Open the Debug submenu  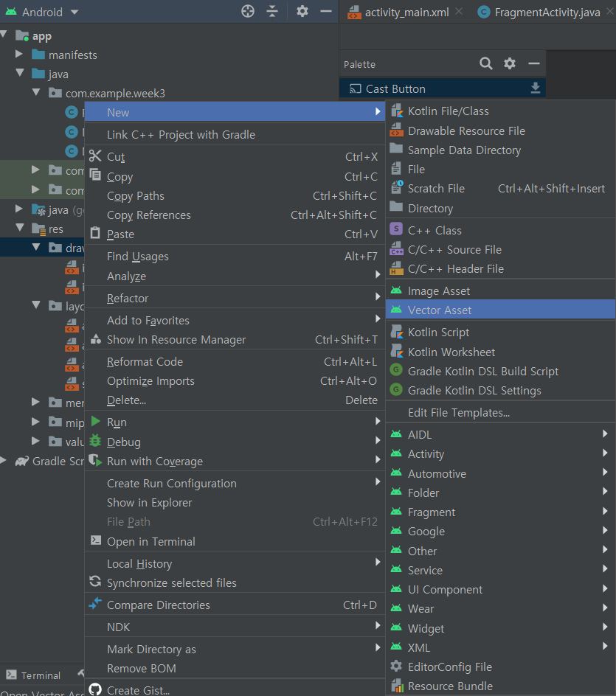coord(235,442)
